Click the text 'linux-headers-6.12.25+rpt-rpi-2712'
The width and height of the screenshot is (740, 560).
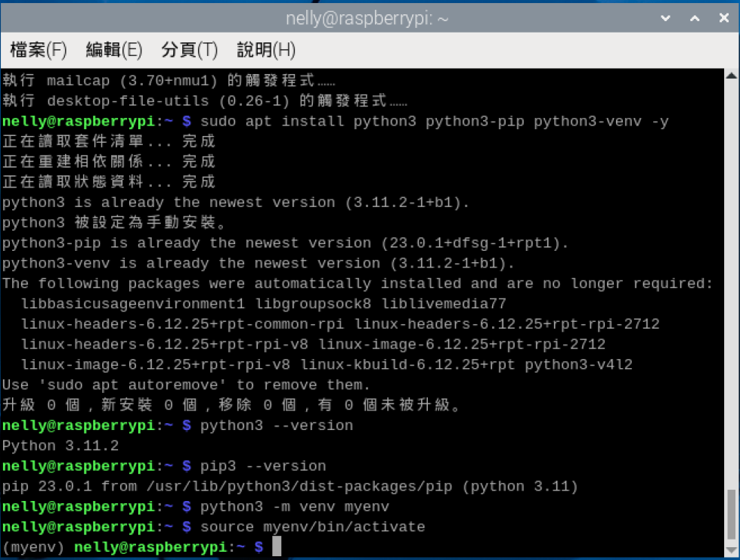507,324
